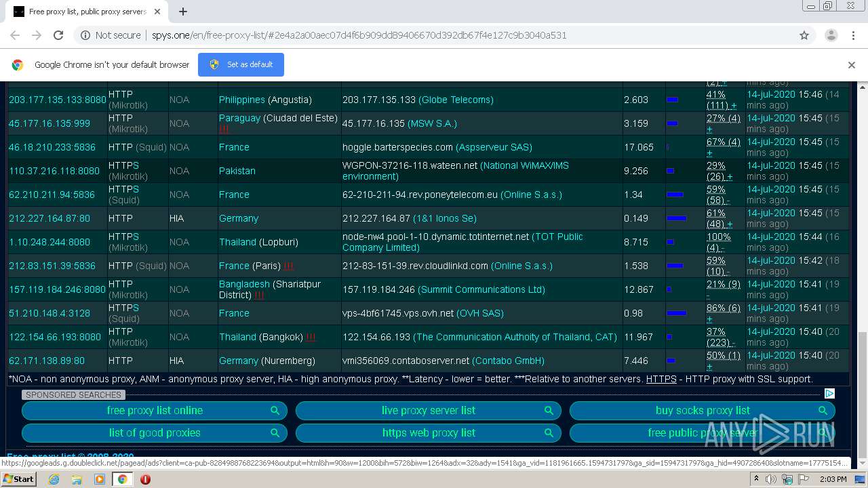The image size is (868, 488).
Task: Close the Free proxy list tab
Action: [157, 12]
